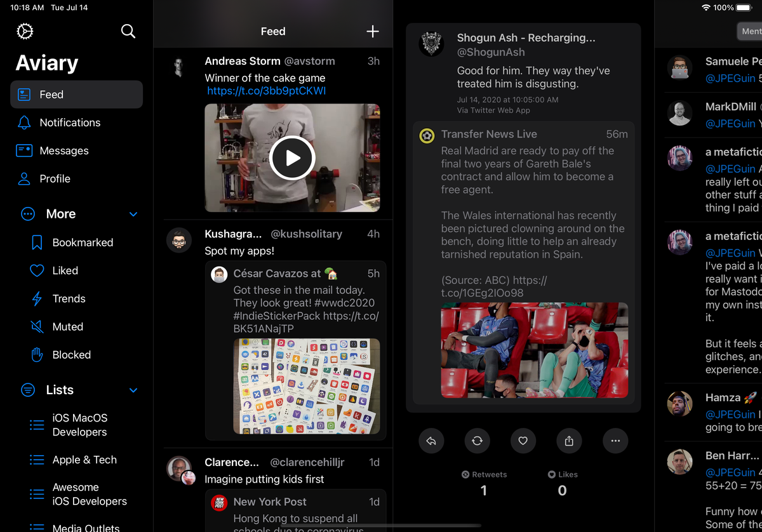Open Kushagra's profile avatar
The image size is (762, 532).
[178, 241]
